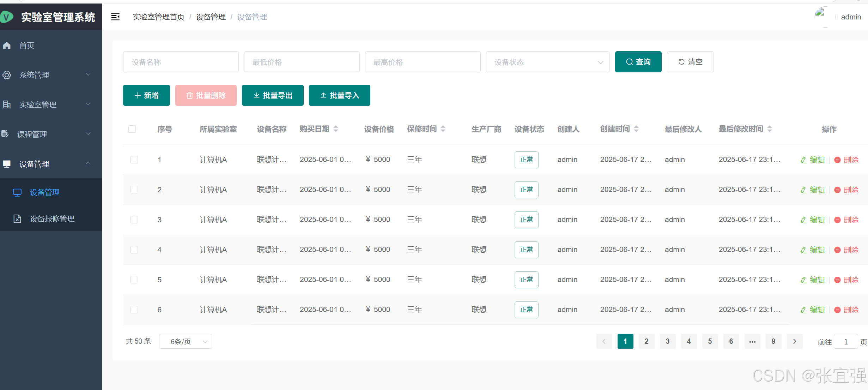Click the home icon beside 首页
Viewport: 868px width, 390px height.
[x=7, y=46]
